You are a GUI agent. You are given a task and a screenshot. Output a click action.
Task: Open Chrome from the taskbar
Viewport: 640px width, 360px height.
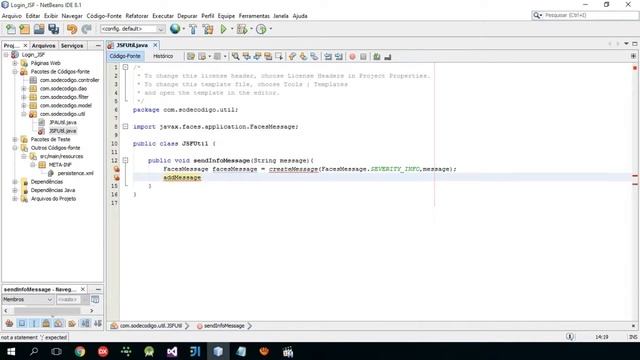pos(80,351)
